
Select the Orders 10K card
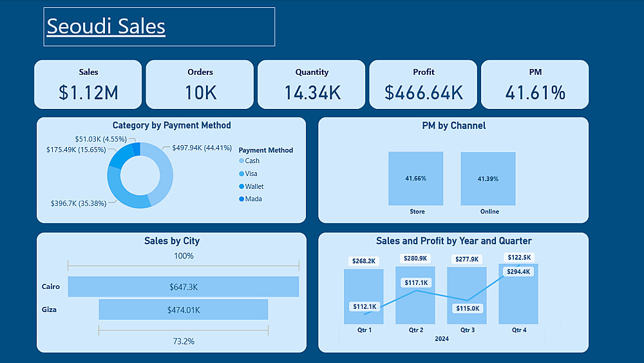[200, 84]
